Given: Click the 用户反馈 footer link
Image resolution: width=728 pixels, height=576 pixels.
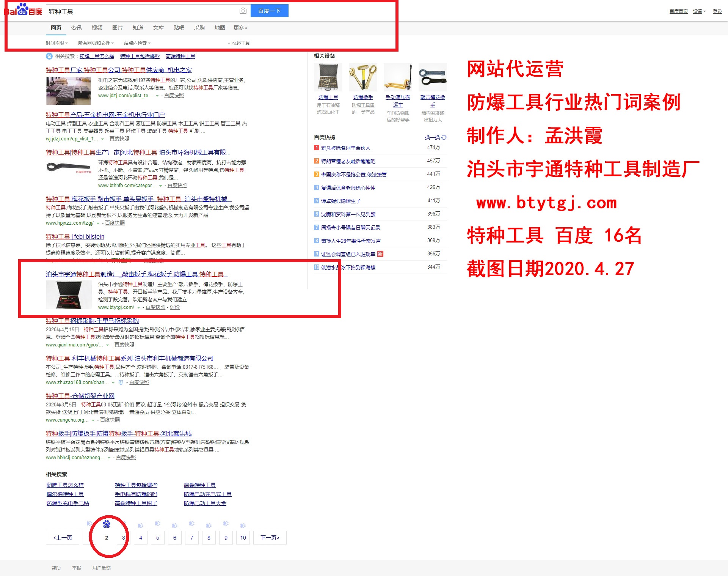Looking at the screenshot, I should click(x=102, y=568).
